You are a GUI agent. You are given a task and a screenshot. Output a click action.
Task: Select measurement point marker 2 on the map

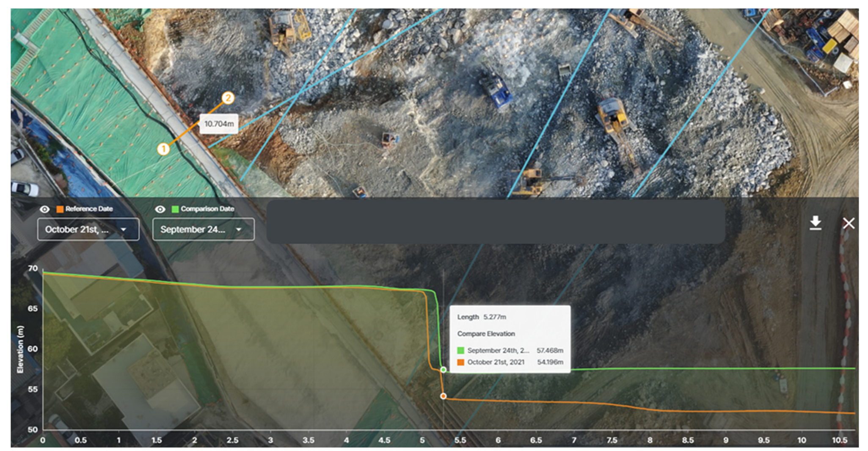coord(228,98)
